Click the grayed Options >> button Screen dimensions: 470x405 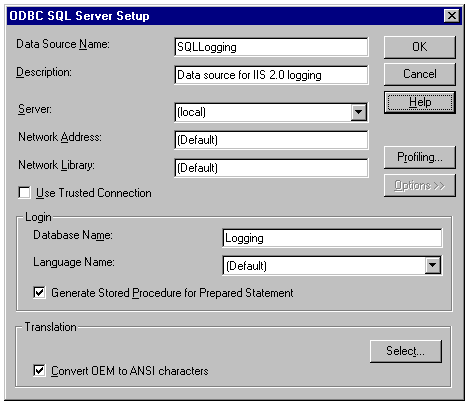419,185
